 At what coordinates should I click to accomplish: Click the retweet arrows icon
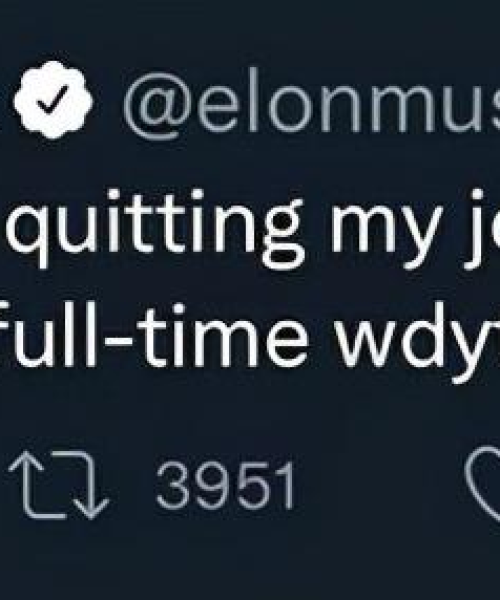pos(58,485)
